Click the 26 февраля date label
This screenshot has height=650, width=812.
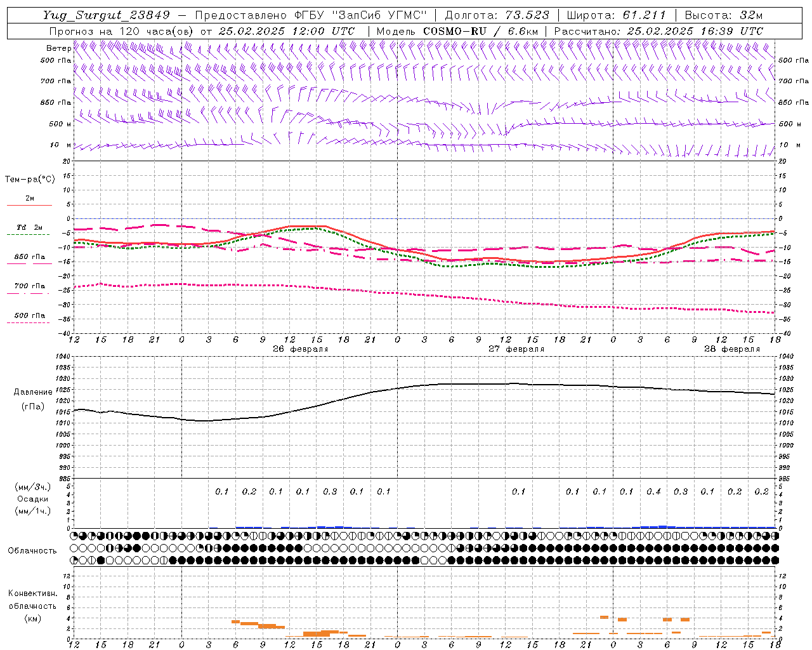[x=301, y=349]
